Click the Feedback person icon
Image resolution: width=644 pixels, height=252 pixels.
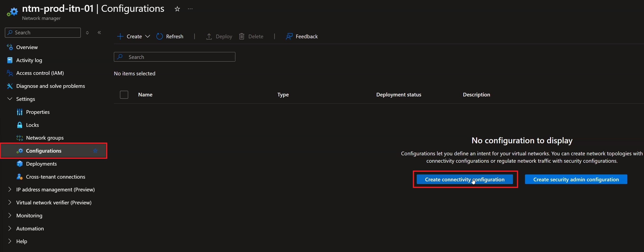click(x=289, y=37)
